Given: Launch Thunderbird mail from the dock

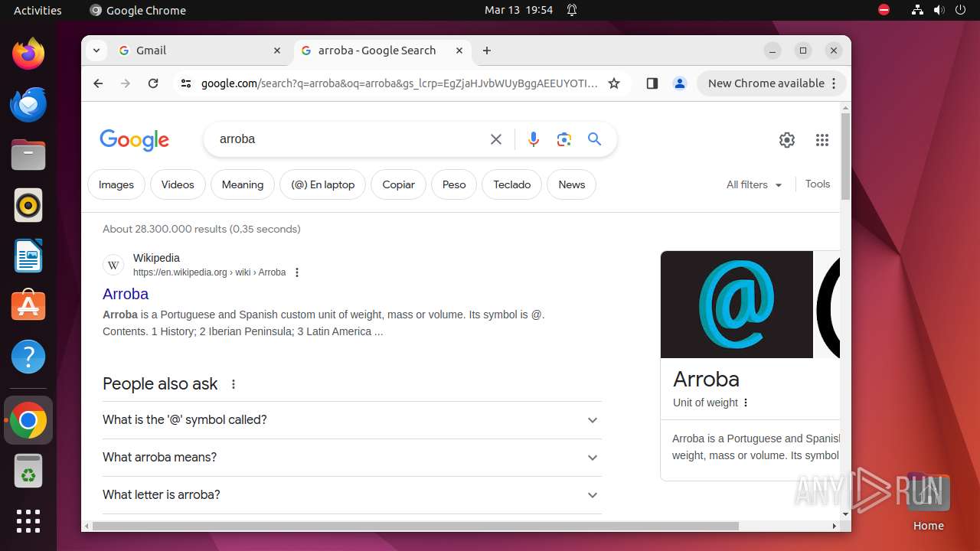Looking at the screenshot, I should pos(28,104).
